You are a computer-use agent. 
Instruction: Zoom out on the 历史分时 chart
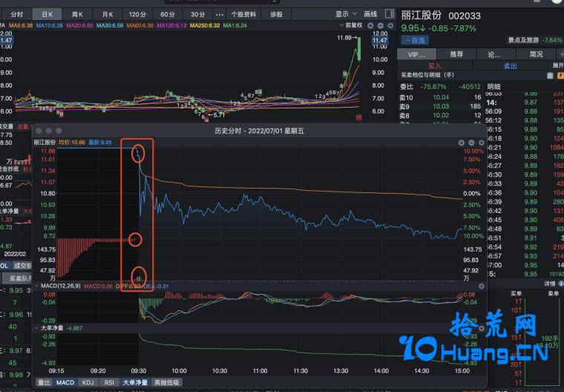[471, 143]
